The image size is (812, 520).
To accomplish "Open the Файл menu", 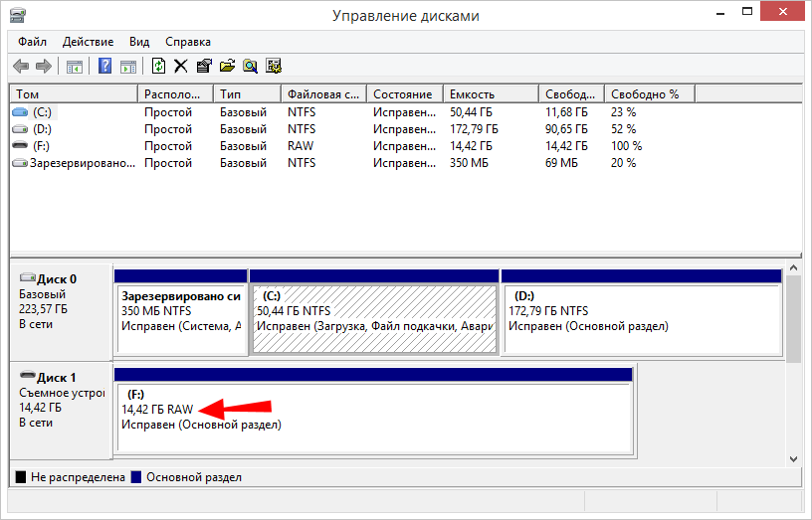I will pyautogui.click(x=32, y=42).
